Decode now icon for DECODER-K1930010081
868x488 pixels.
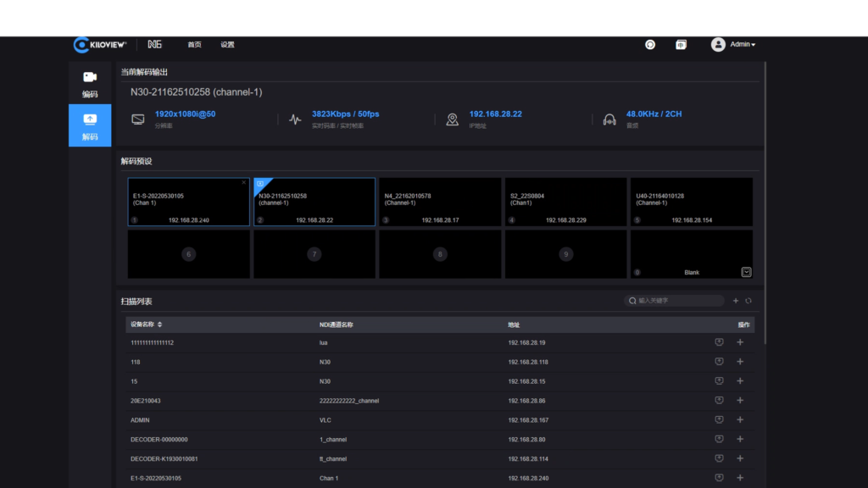tap(719, 458)
